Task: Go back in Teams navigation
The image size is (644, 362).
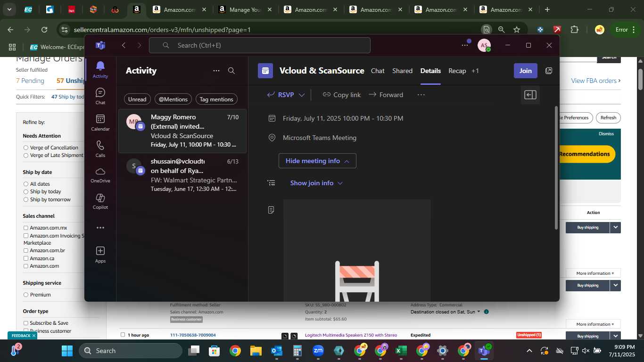Action: tap(124, 45)
